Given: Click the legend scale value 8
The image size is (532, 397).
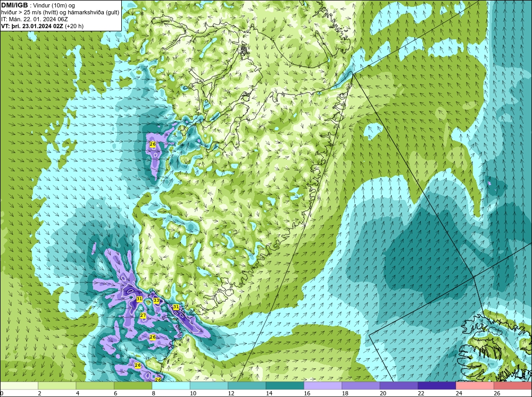Looking at the screenshot, I should point(154,393).
